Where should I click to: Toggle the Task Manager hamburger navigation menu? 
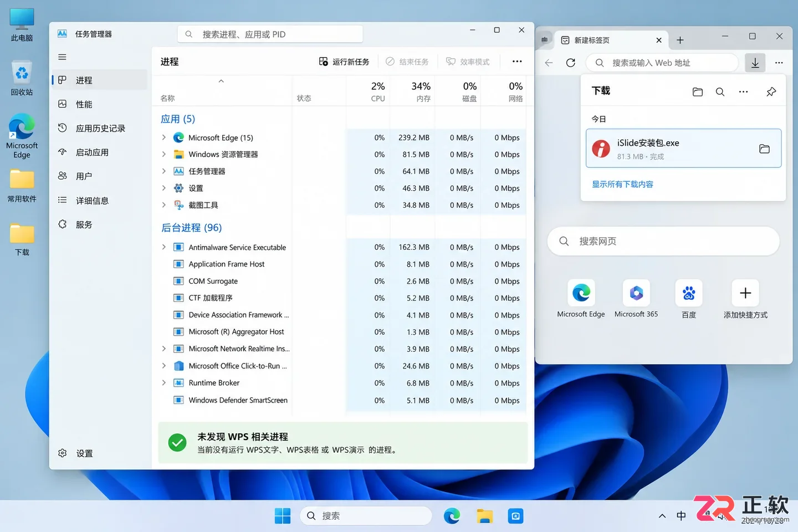(x=62, y=57)
